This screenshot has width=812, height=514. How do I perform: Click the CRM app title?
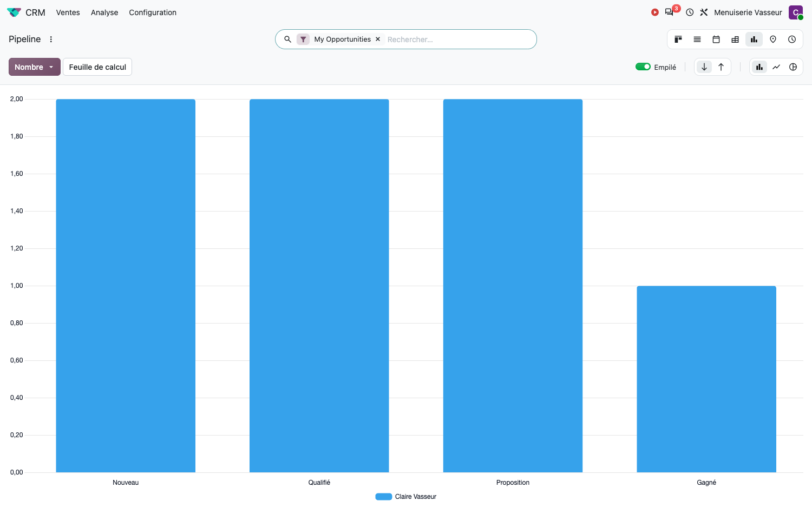pyautogui.click(x=35, y=12)
